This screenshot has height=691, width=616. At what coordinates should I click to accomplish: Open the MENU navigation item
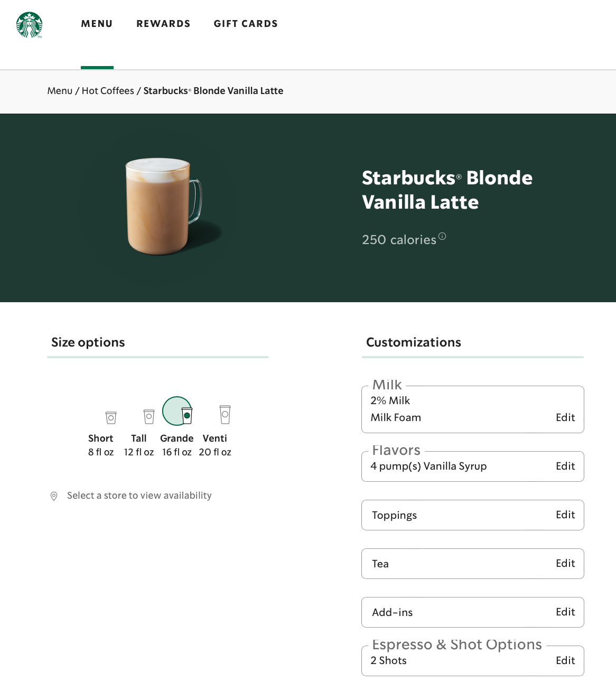click(97, 23)
